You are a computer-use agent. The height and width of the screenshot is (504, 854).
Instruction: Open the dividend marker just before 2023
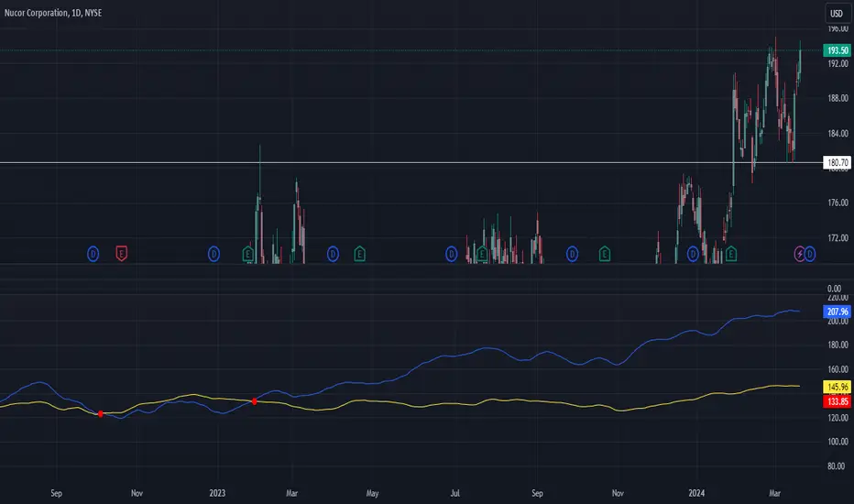click(x=214, y=254)
